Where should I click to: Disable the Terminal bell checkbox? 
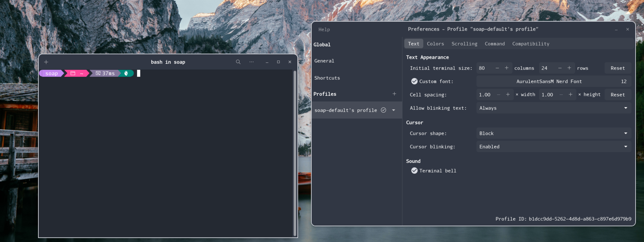(x=414, y=171)
